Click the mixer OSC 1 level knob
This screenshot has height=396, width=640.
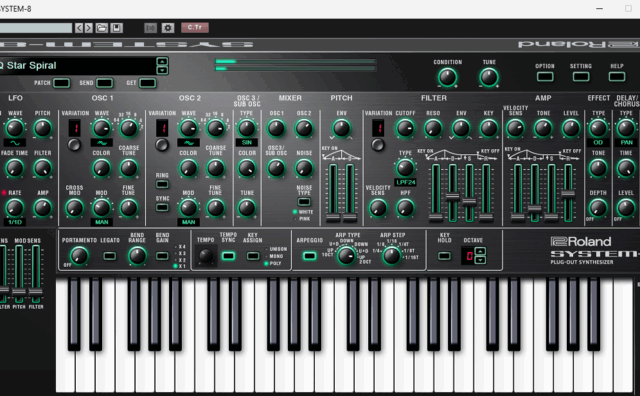276,128
